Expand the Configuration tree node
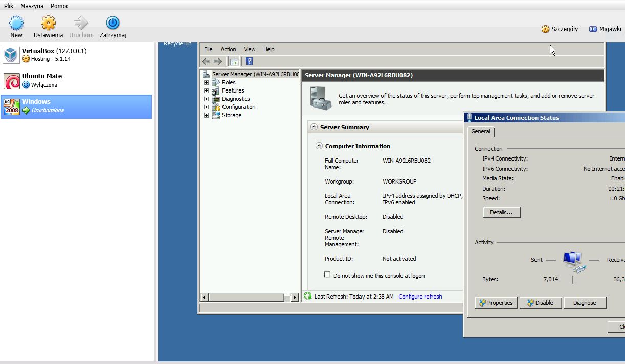Screen dimensions: 625x364 point(206,107)
